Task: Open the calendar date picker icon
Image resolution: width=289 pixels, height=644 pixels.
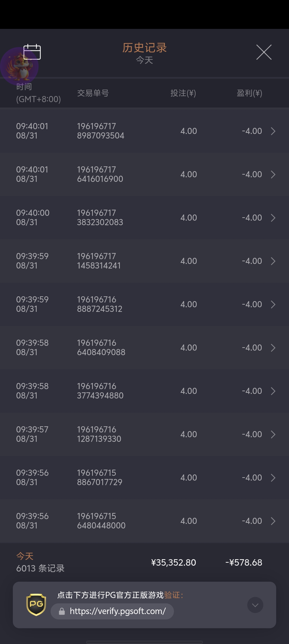Action: pos(32,52)
